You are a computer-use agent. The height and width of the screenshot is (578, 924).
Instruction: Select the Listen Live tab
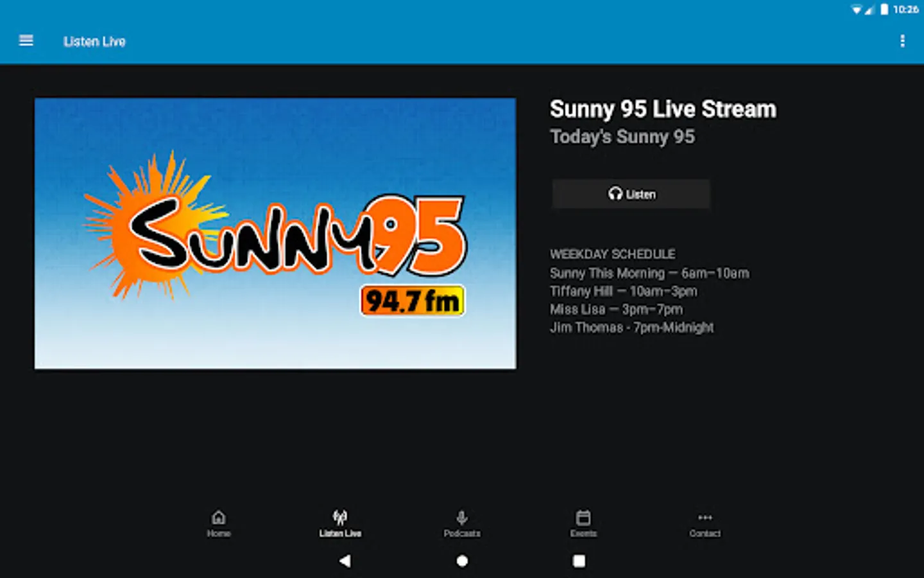point(340,523)
